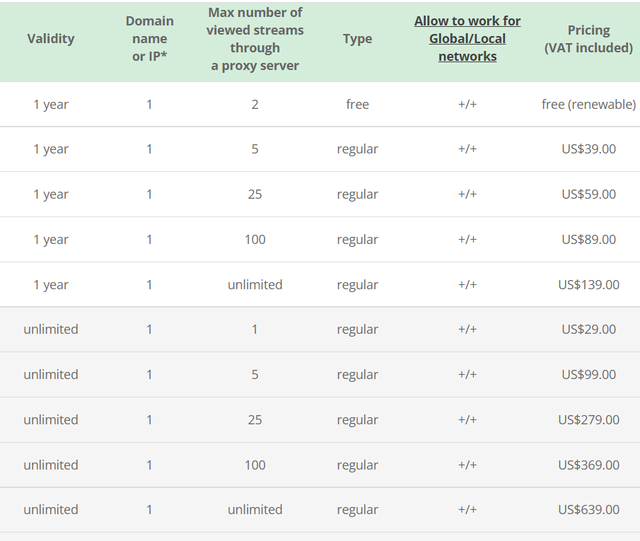Click the 'Max number of viewed streams' header
The height and width of the screenshot is (541, 640).
pyautogui.click(x=255, y=39)
